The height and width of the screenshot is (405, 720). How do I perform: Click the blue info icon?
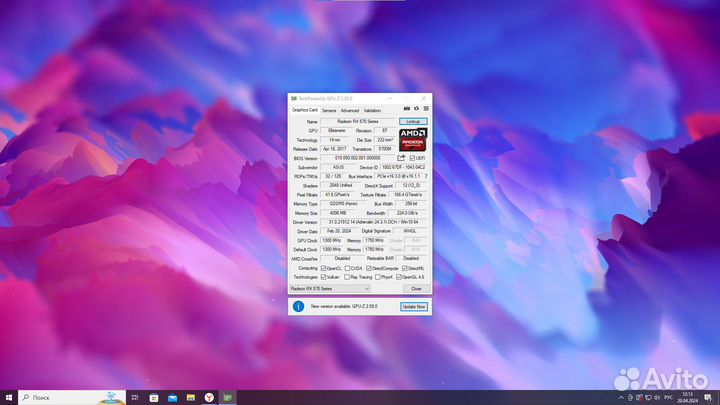pyautogui.click(x=298, y=306)
